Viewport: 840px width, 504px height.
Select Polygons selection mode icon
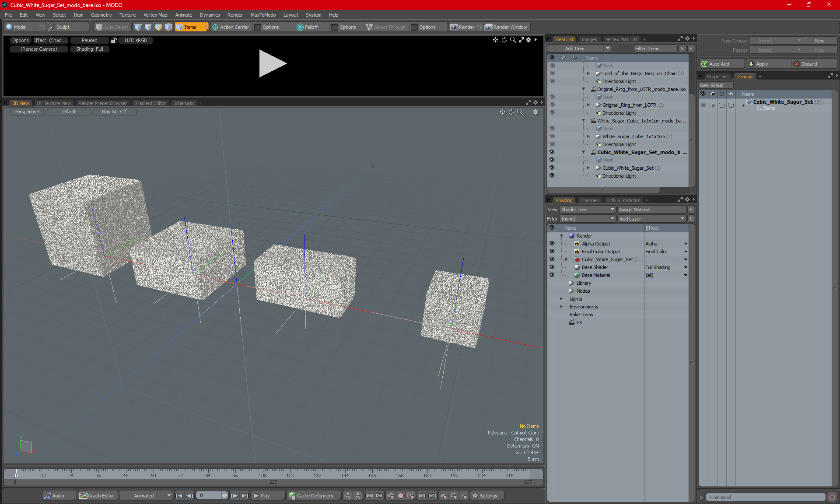pyautogui.click(x=158, y=27)
